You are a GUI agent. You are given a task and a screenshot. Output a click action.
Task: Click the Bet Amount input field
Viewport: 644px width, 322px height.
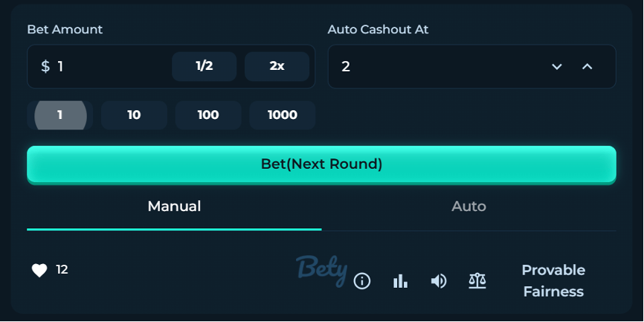112,66
